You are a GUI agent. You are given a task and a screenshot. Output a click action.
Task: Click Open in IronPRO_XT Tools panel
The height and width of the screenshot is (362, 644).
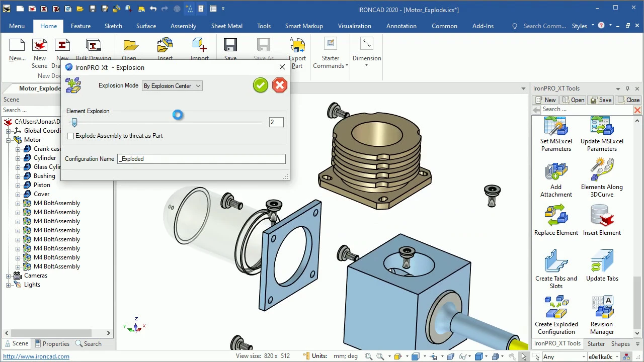point(574,100)
